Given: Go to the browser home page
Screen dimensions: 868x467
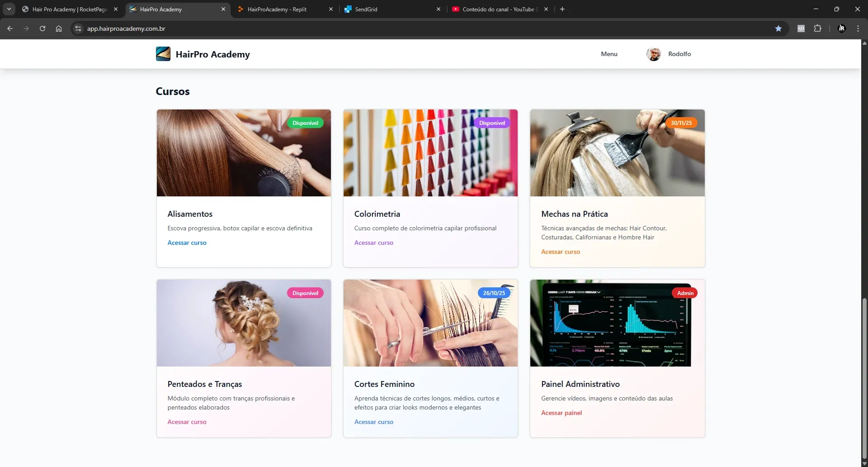Looking at the screenshot, I should point(59,29).
